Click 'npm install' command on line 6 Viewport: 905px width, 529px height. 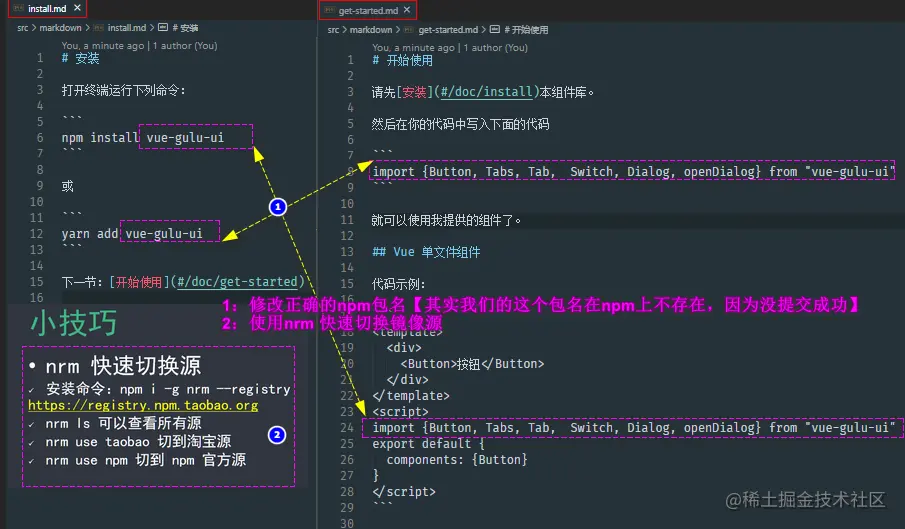pos(100,138)
